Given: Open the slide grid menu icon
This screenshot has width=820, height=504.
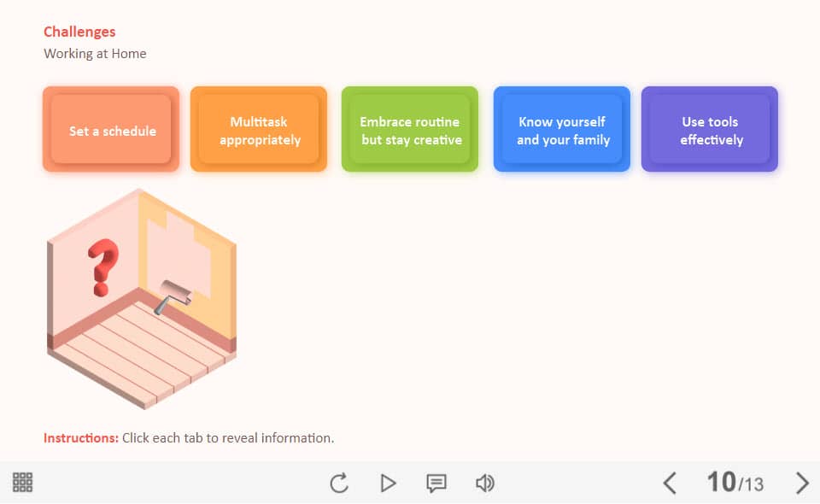Looking at the screenshot, I should [23, 483].
